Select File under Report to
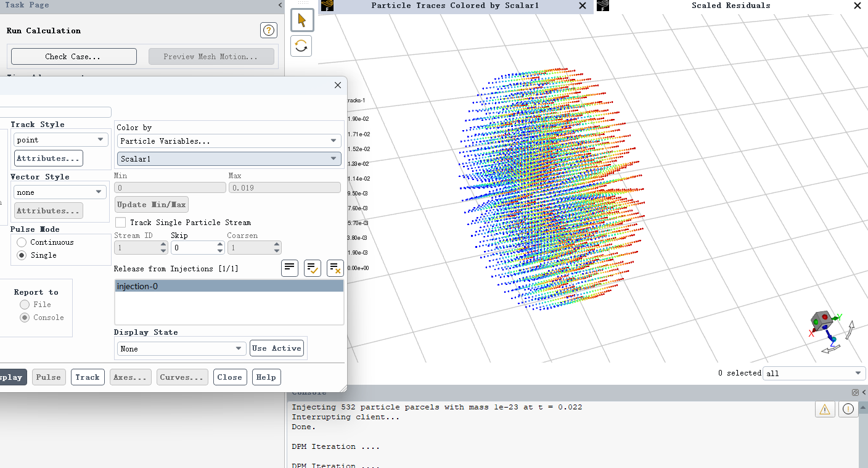This screenshot has height=468, width=868. (x=25, y=305)
